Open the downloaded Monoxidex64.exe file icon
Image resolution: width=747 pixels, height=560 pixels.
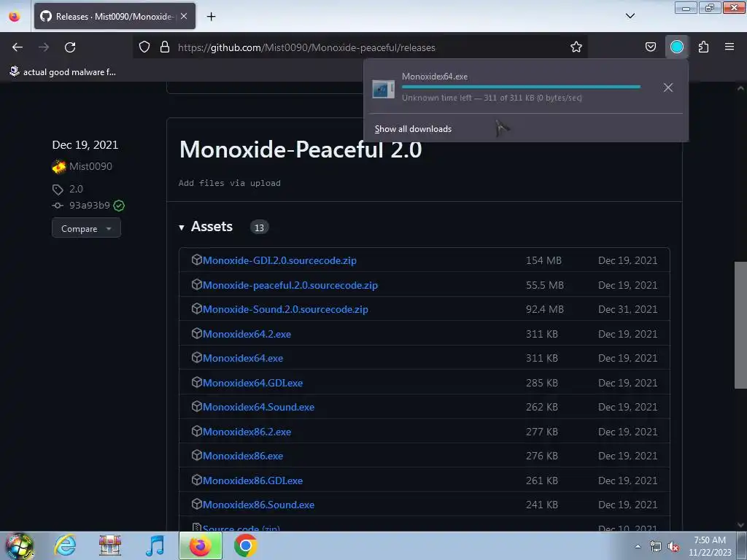[383, 89]
